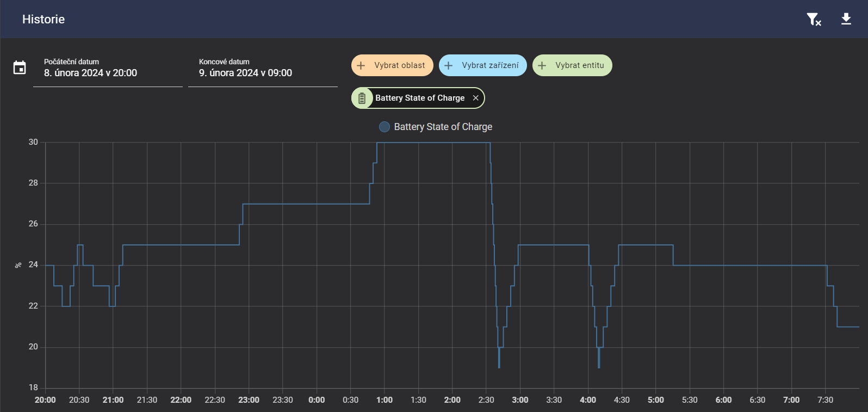The width and height of the screenshot is (868, 412).
Task: Click the plus icon on Vybrat oblast chip
Action: (361, 65)
